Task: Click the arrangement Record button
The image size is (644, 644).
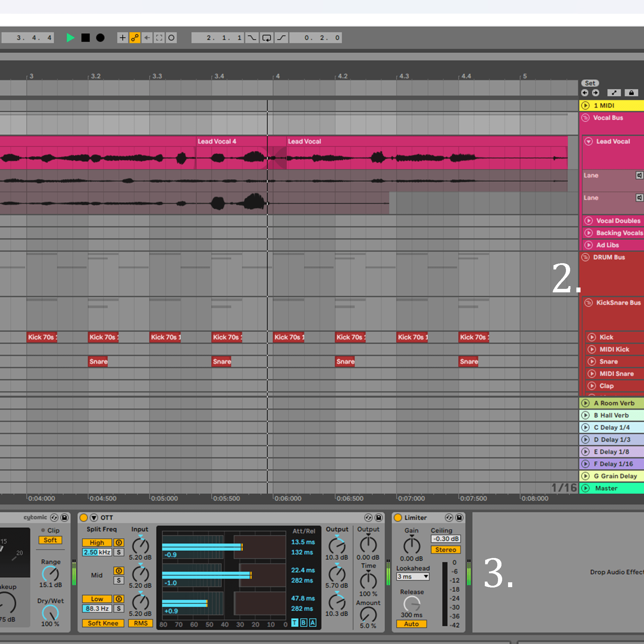Action: [x=100, y=37]
